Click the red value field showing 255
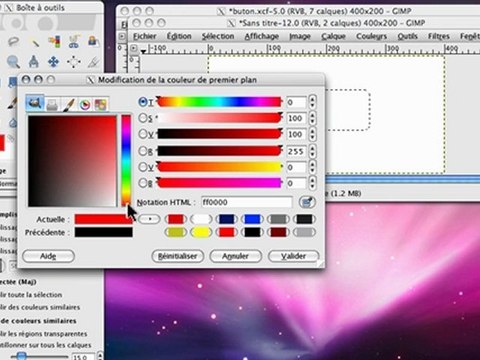The width and height of the screenshot is (480, 360). click(x=296, y=151)
